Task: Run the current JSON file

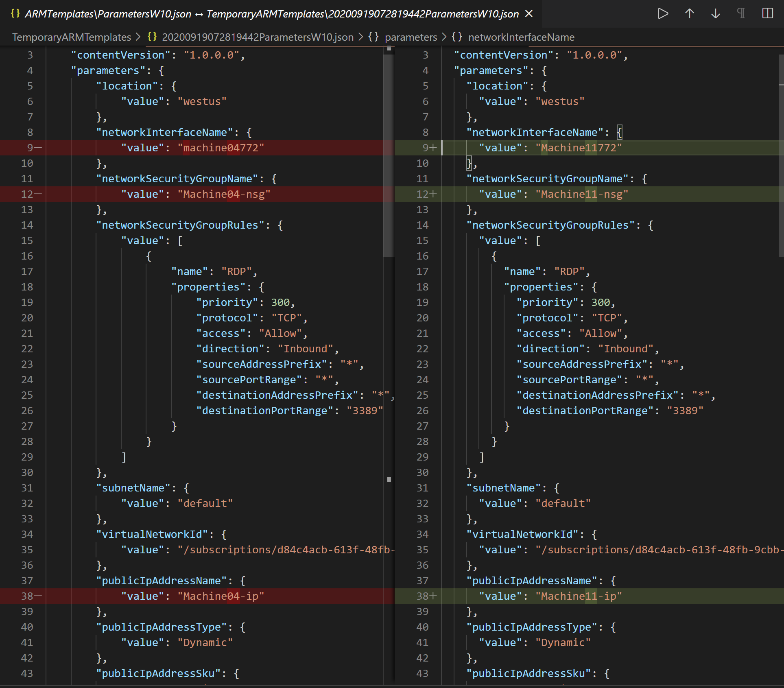Action: point(663,13)
